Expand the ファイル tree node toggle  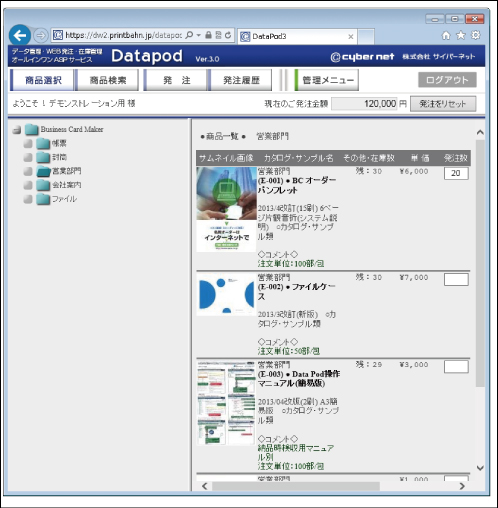pyautogui.click(x=28, y=199)
